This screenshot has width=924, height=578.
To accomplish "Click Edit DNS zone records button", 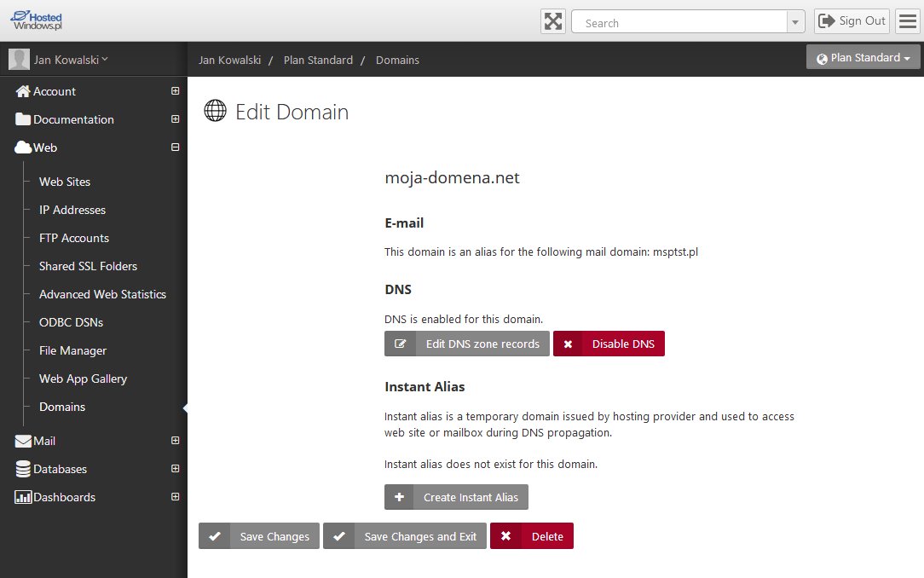I will coord(467,344).
